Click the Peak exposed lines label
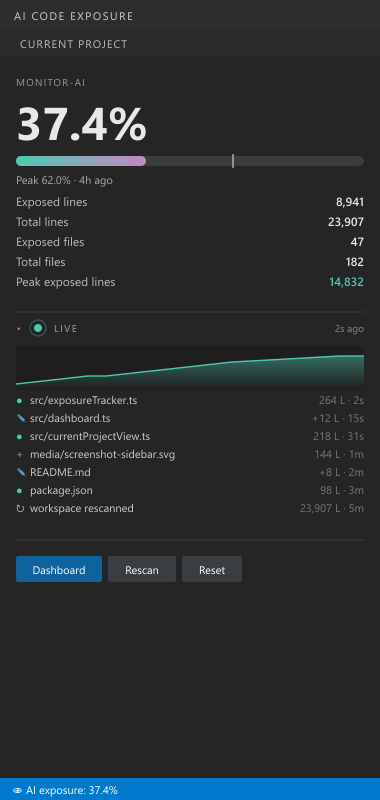The width and height of the screenshot is (380, 800). click(66, 282)
